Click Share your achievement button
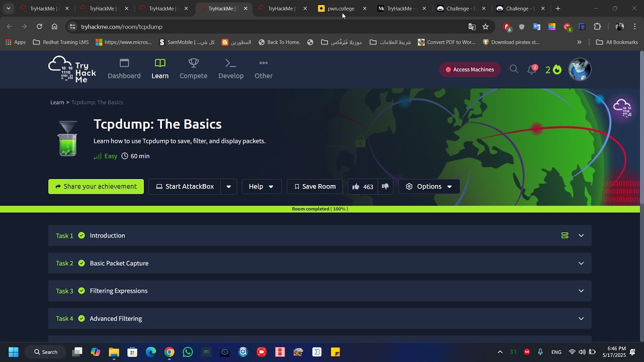 [x=96, y=187]
